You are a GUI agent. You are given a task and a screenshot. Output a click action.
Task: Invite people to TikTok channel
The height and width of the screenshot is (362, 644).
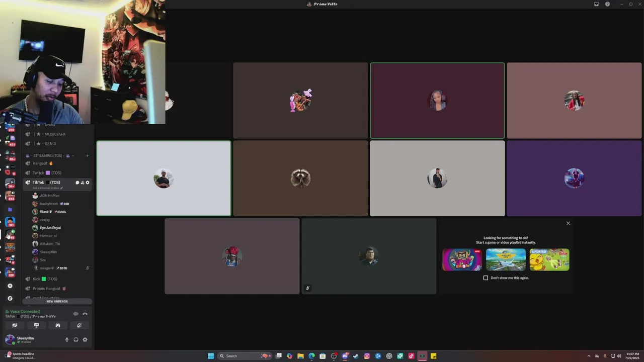click(x=83, y=183)
